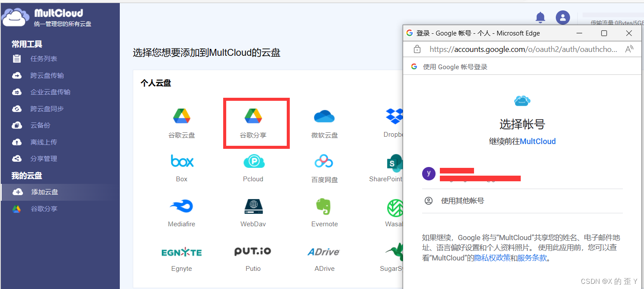
Task: Click the 选择帐号 heading
Action: (x=522, y=125)
